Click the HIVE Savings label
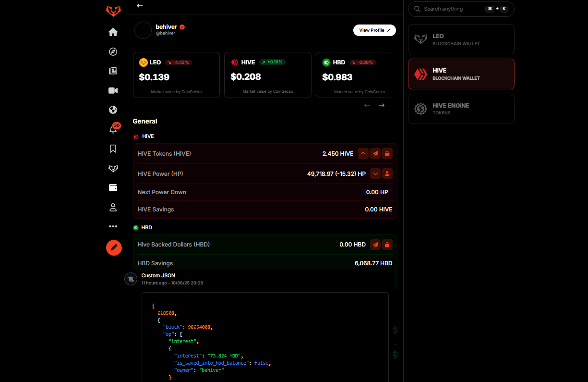This screenshot has width=588, height=382. click(x=156, y=209)
